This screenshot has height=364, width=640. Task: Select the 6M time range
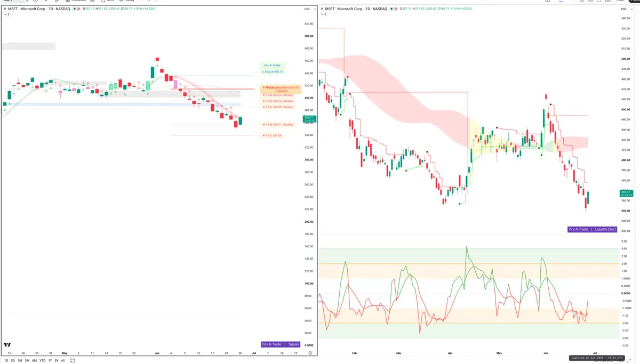click(x=35, y=360)
